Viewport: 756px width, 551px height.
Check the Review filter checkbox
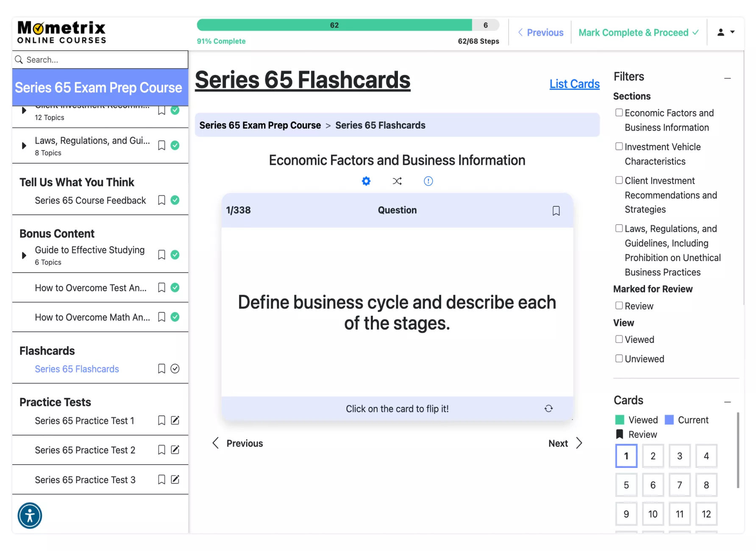(x=619, y=306)
